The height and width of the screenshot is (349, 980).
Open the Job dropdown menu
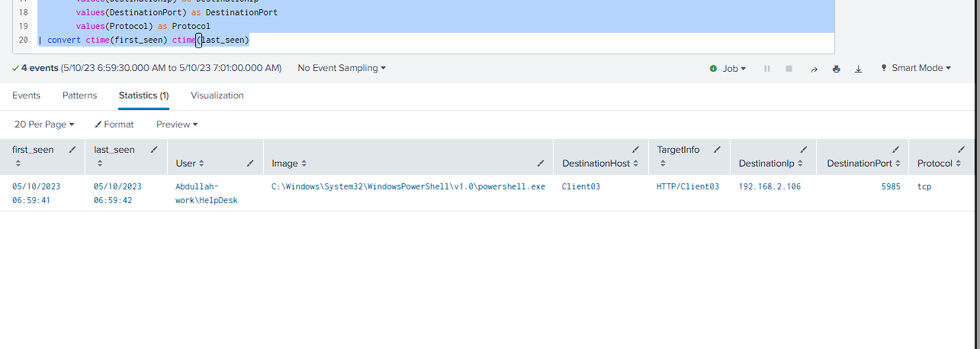728,69
